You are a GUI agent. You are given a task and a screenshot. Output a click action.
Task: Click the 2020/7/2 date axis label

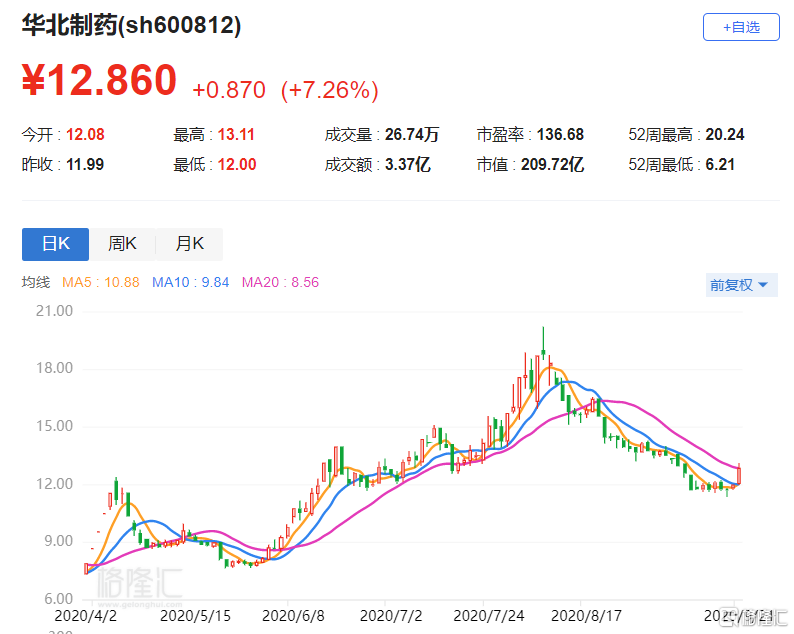click(391, 616)
